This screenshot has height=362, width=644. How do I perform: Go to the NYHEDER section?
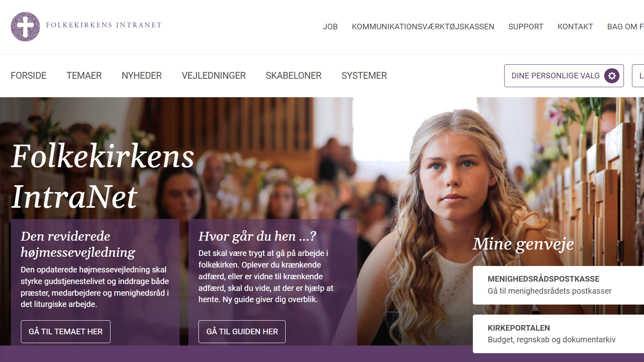(x=141, y=76)
